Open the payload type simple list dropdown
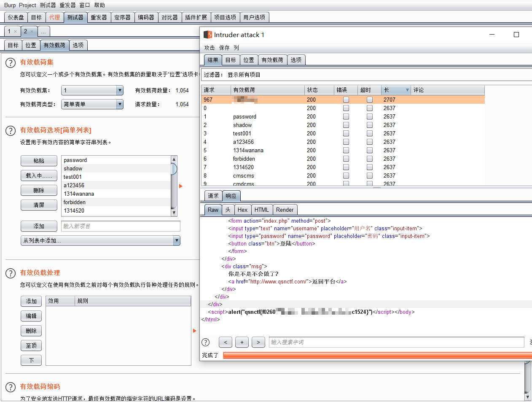 coord(92,104)
